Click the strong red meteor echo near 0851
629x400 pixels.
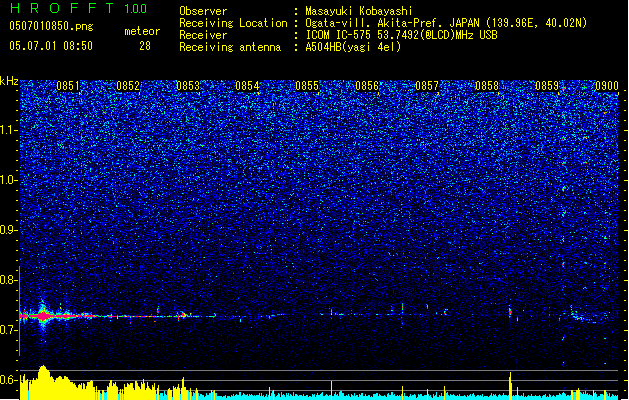click(x=43, y=316)
